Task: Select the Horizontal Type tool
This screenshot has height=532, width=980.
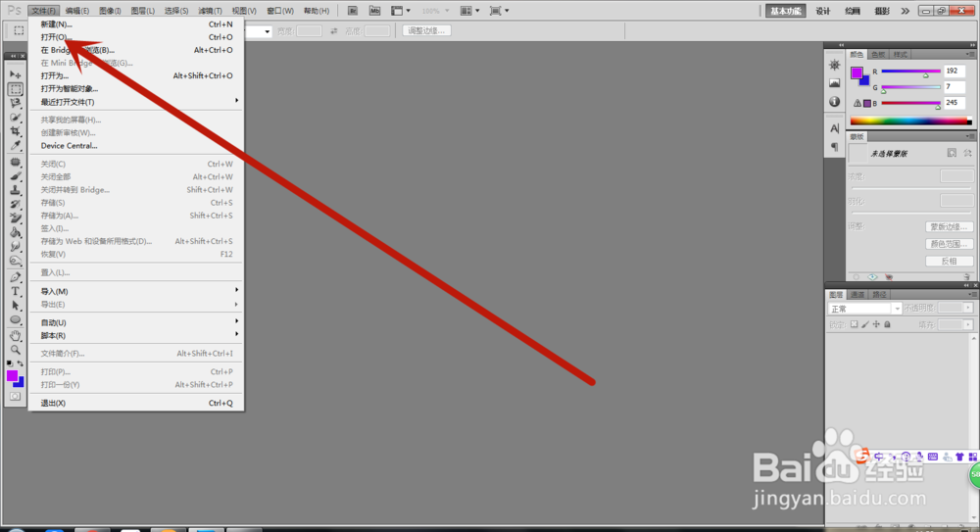Action: point(15,291)
